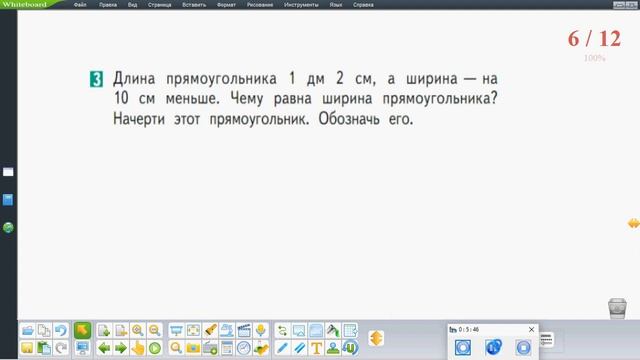Click the zoom out magnifier icon
The height and width of the screenshot is (360, 640).
154,330
